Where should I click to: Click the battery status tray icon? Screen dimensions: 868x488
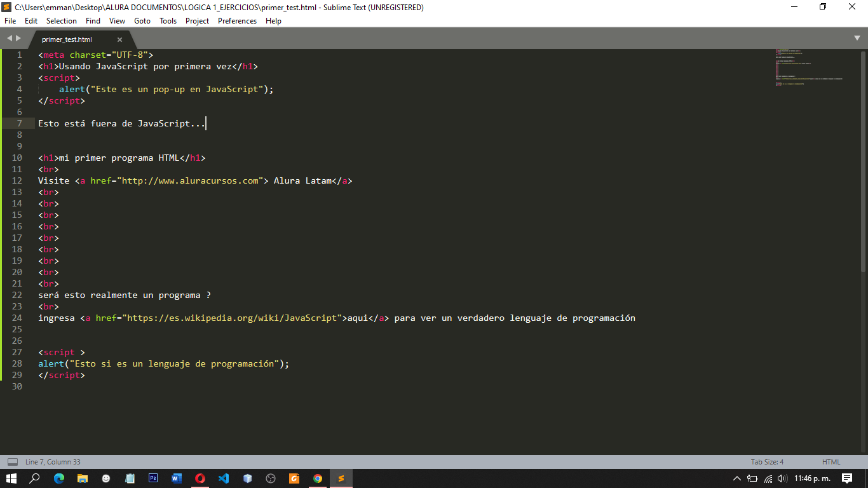click(752, 478)
